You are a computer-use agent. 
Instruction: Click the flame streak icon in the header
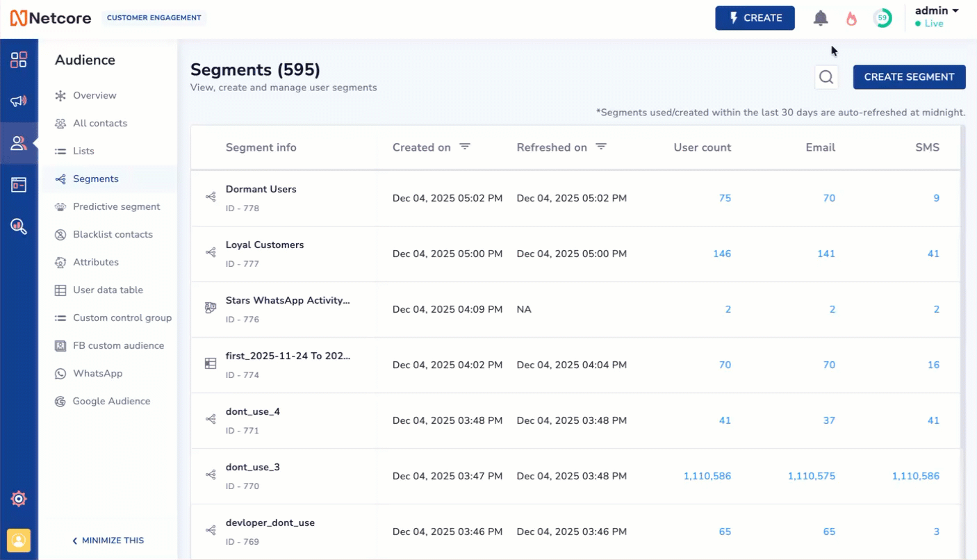click(x=851, y=18)
